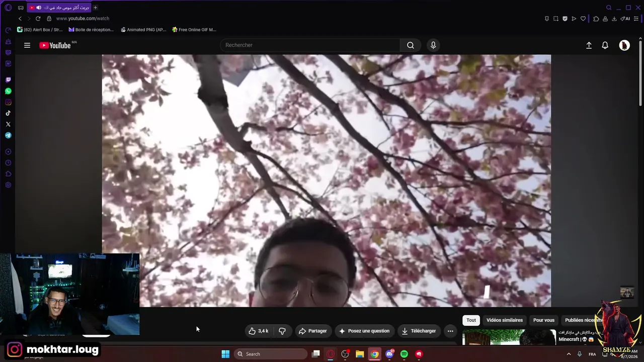Go to the YouTube home logo

[x=55, y=45]
